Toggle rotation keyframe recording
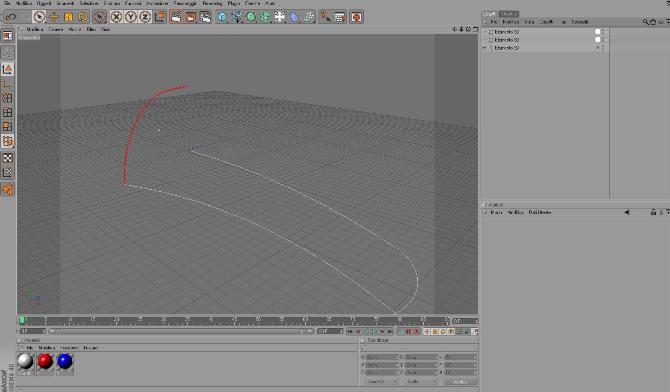This screenshot has height=392, width=670. (x=443, y=332)
